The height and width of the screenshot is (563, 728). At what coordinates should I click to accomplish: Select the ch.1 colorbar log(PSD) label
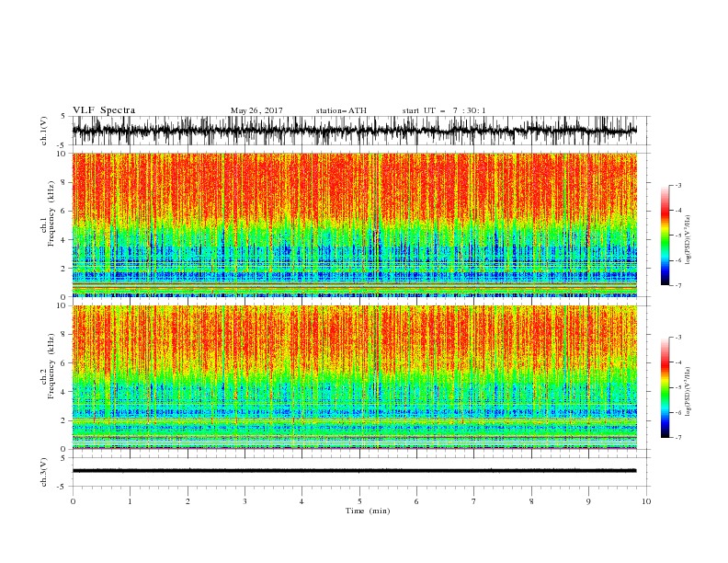pos(688,240)
